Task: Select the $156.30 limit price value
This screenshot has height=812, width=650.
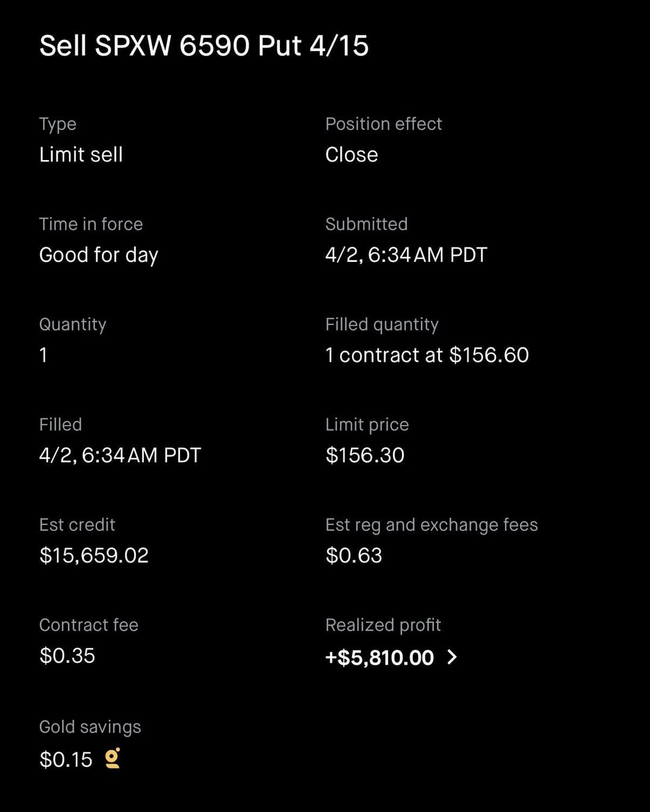Action: coord(365,455)
